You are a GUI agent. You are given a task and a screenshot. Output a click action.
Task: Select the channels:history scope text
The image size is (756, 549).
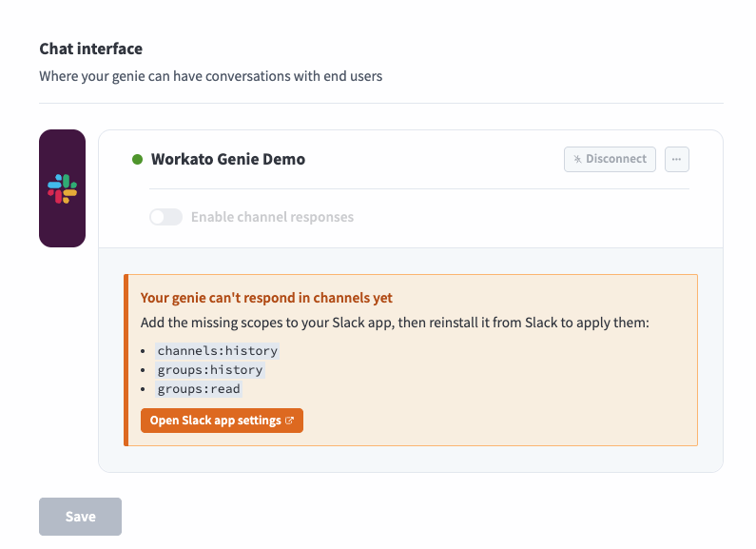coord(218,351)
